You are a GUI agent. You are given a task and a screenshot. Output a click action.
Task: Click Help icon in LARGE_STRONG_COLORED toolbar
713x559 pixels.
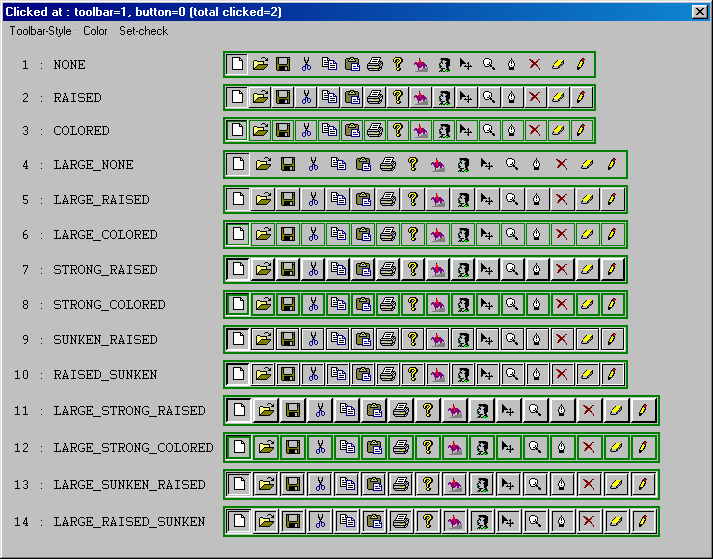click(427, 447)
